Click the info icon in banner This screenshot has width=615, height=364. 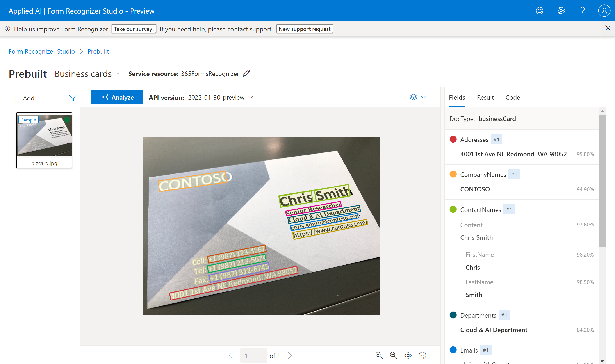8,29
